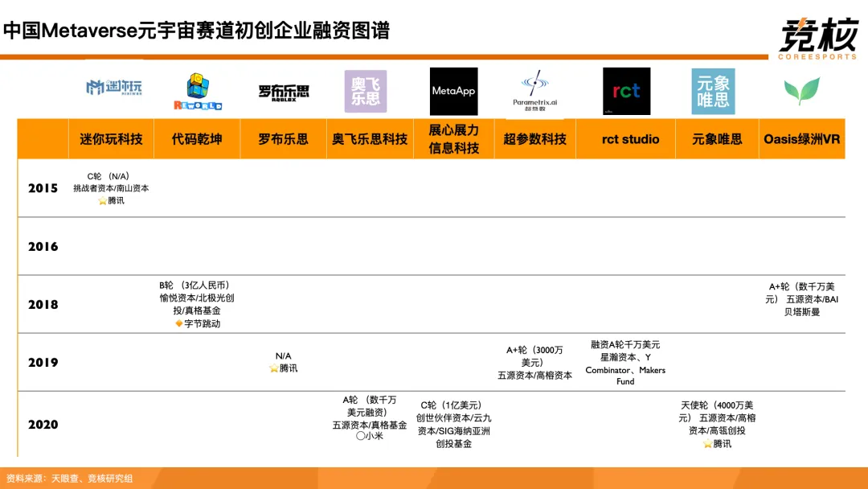Click the 五源资本/真格基金 investor text
This screenshot has height=489, width=868.
pos(370,425)
